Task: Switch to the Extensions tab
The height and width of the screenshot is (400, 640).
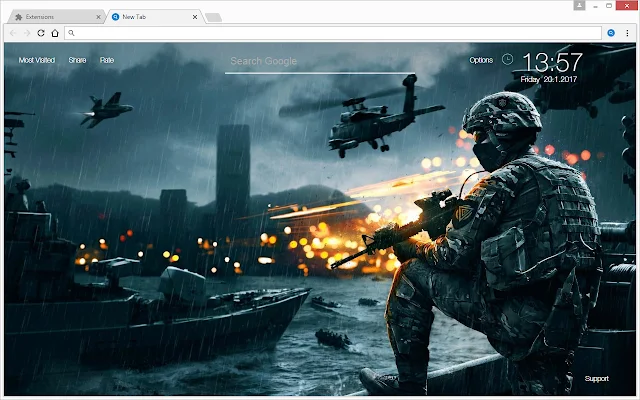Action: click(56, 17)
